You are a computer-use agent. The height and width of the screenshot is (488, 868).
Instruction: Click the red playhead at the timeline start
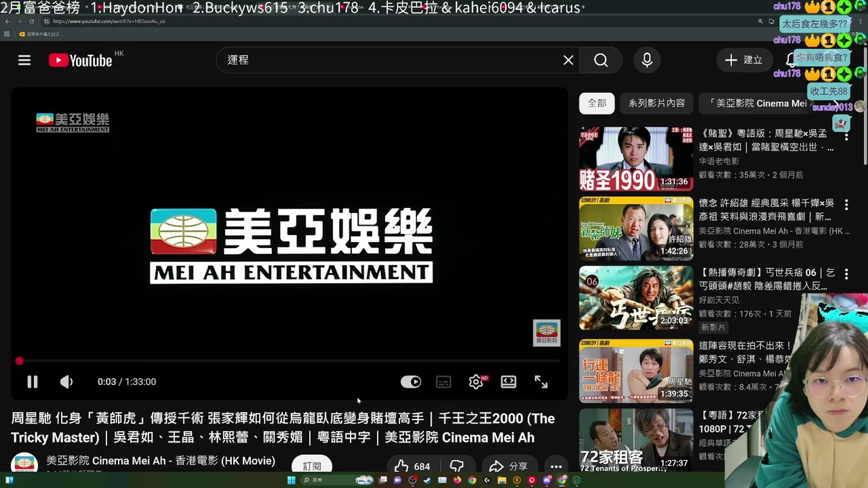19,361
